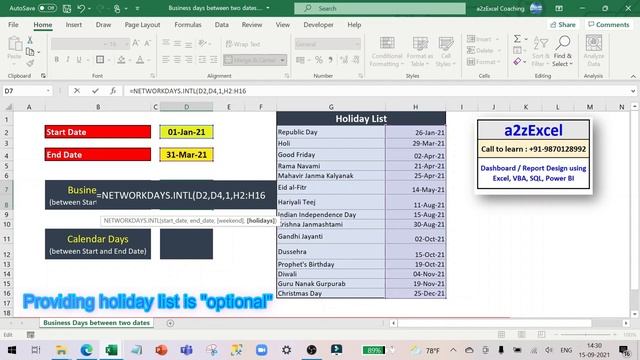Toggle Italic formatting
Screen dimensions: 640x360
point(68,60)
